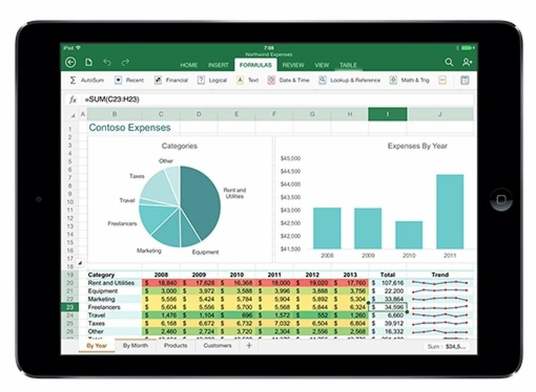The image size is (536, 392).
Task: Click the formula bar input field
Action: pos(274,99)
